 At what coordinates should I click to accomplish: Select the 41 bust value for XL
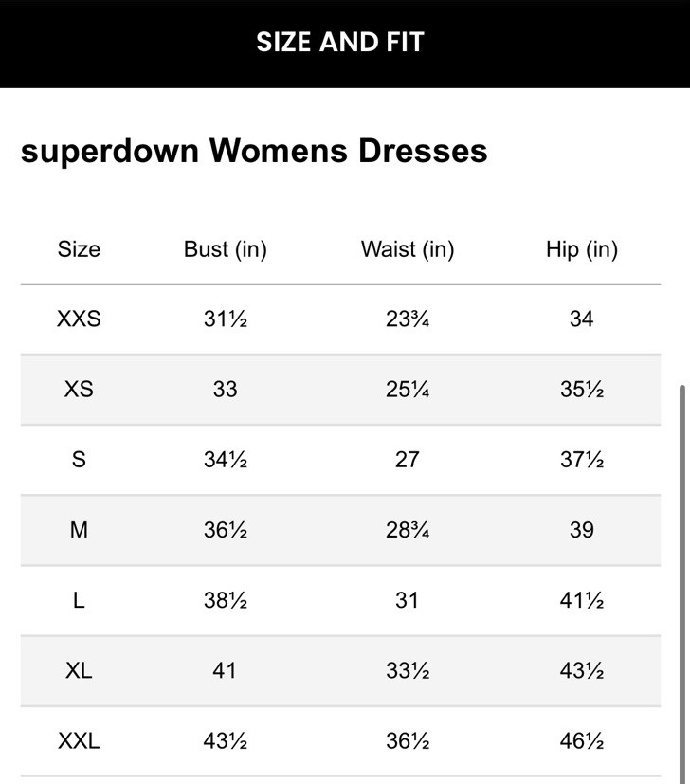point(225,670)
